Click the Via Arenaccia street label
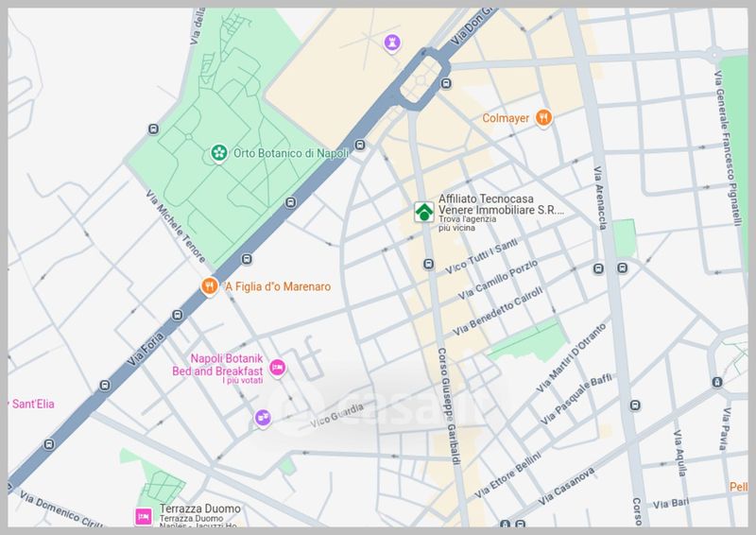This screenshot has height=535, width=756. click(599, 199)
